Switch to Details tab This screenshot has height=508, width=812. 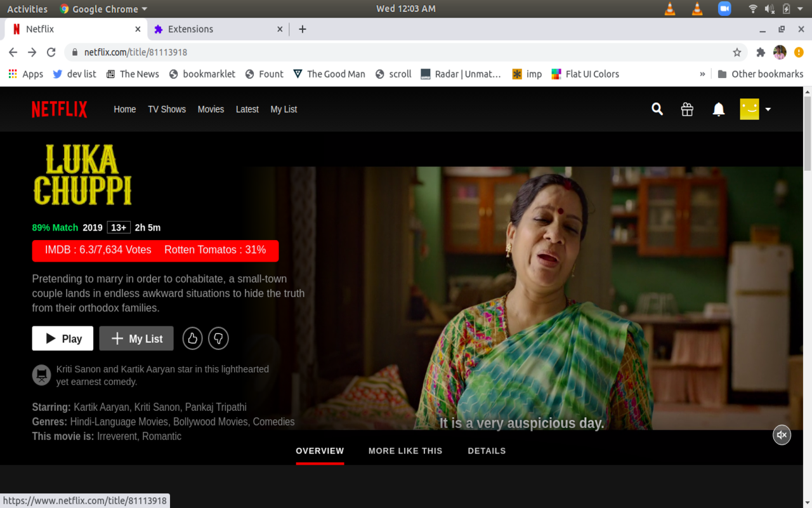click(x=487, y=451)
